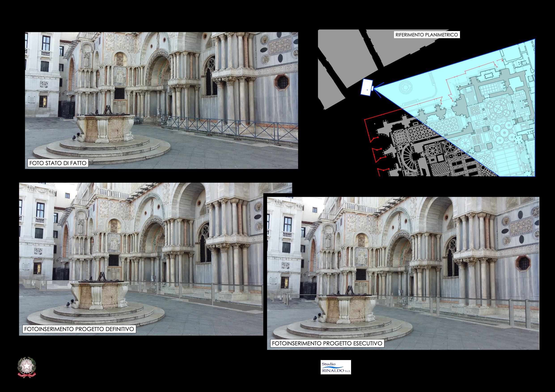Click the Repubblica Italiana emblem
This screenshot has height=392, width=555.
click(26, 367)
